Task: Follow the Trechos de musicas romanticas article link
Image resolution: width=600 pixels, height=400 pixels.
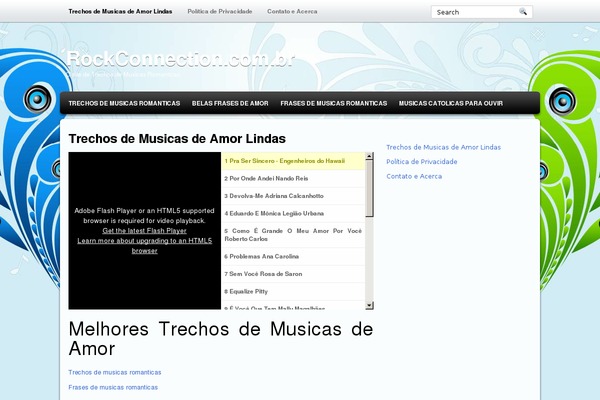Action: click(115, 372)
